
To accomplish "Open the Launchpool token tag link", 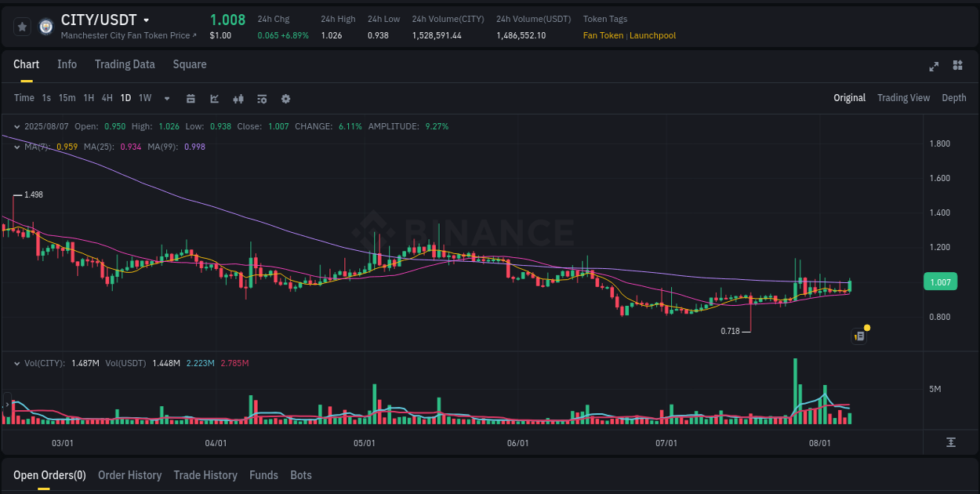I will [652, 35].
